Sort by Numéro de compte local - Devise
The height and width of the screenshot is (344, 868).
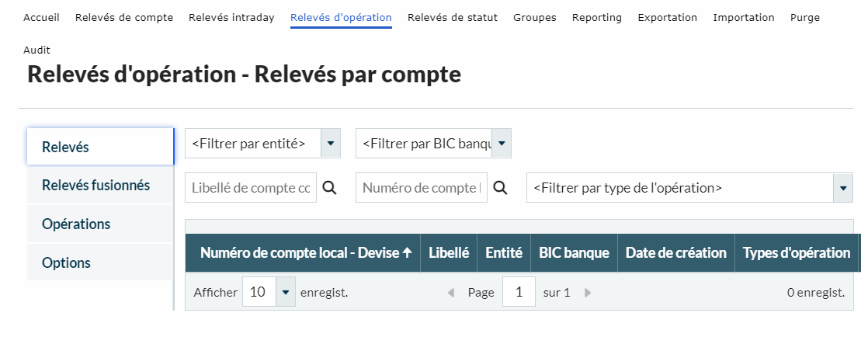tap(305, 253)
